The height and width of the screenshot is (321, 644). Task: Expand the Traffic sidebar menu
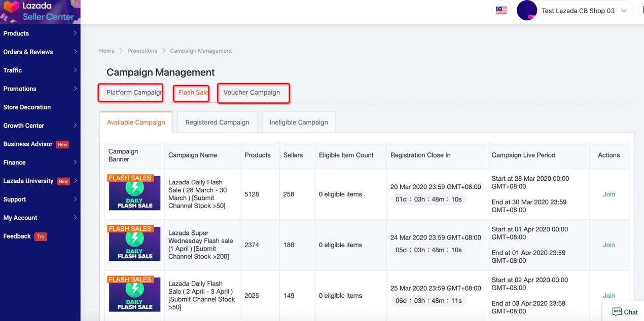(x=40, y=70)
